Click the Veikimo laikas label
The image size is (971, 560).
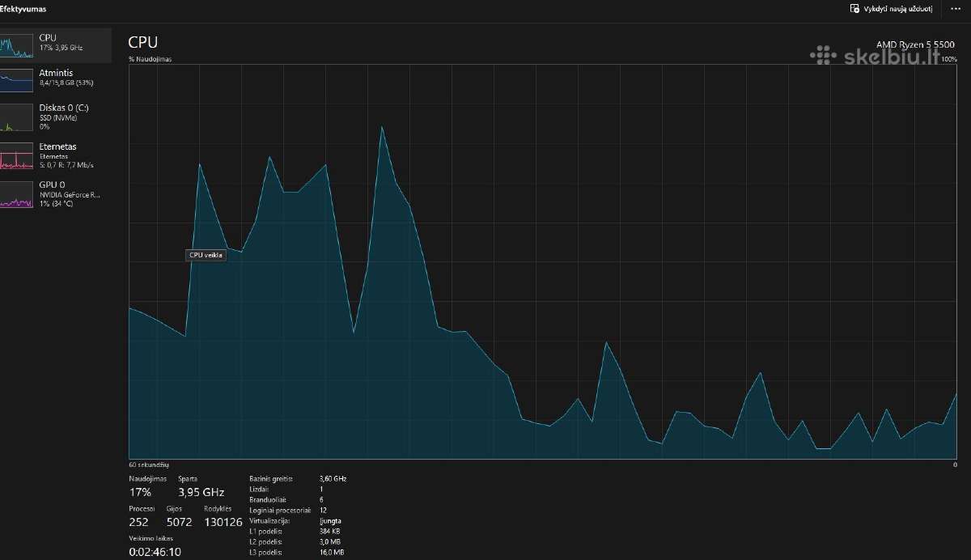click(x=151, y=538)
